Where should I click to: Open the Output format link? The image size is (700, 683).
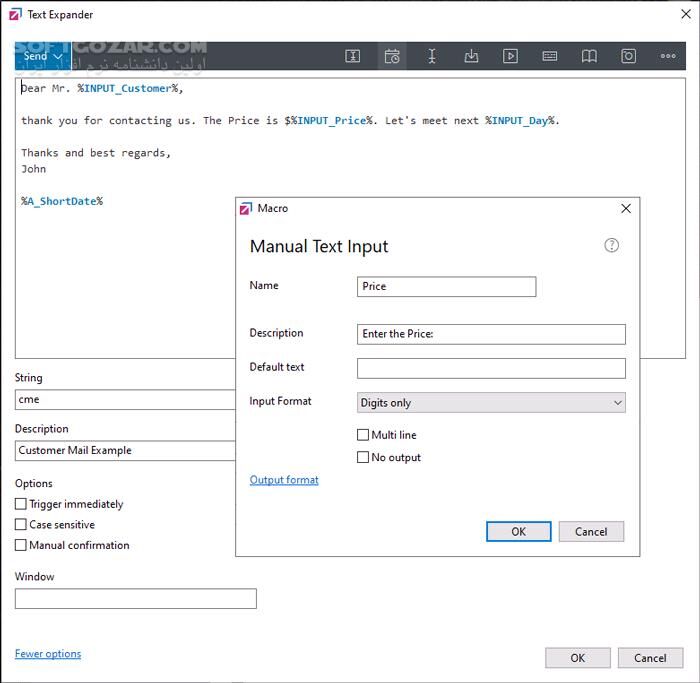pos(284,480)
